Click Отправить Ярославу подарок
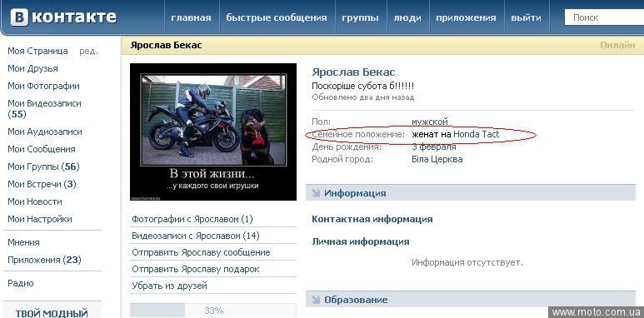This screenshot has height=318, width=644. pos(196,269)
